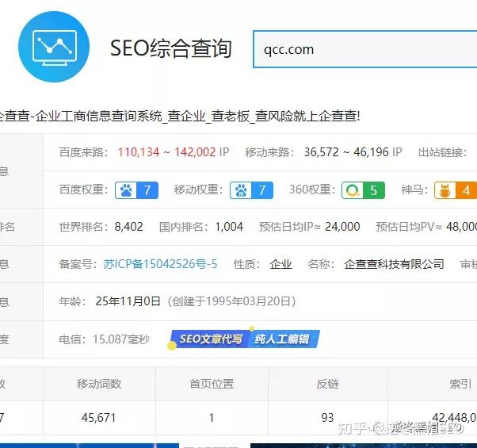
Task: Click the 移动词数 value 45,671
Action: click(x=99, y=418)
